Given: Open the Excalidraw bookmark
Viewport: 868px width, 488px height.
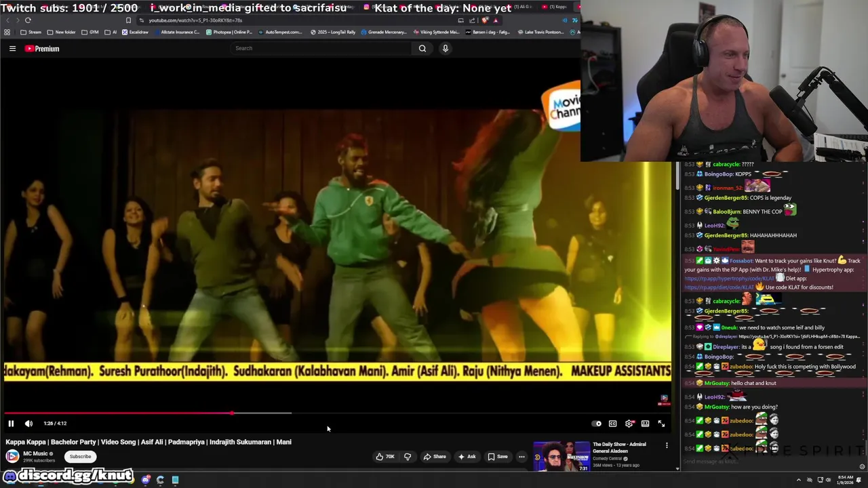Looking at the screenshot, I should pos(136,32).
